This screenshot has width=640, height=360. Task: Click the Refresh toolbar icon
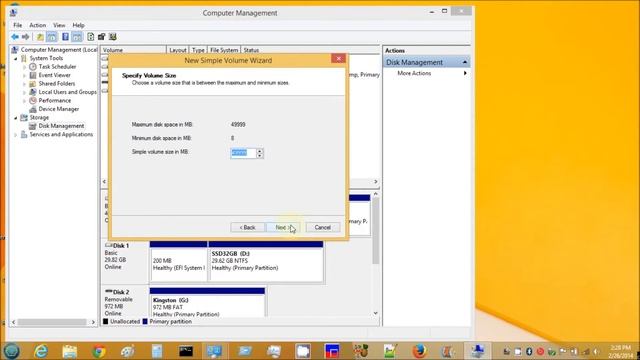[x=91, y=37]
